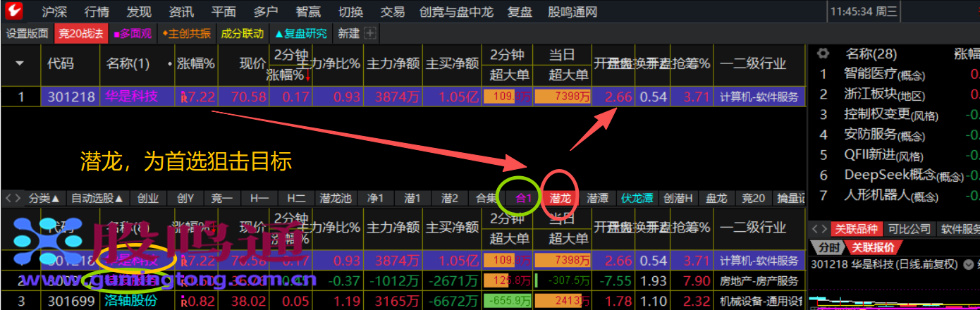Open the 切换 menu
Viewport: 980px width, 310px height.
[x=350, y=11]
